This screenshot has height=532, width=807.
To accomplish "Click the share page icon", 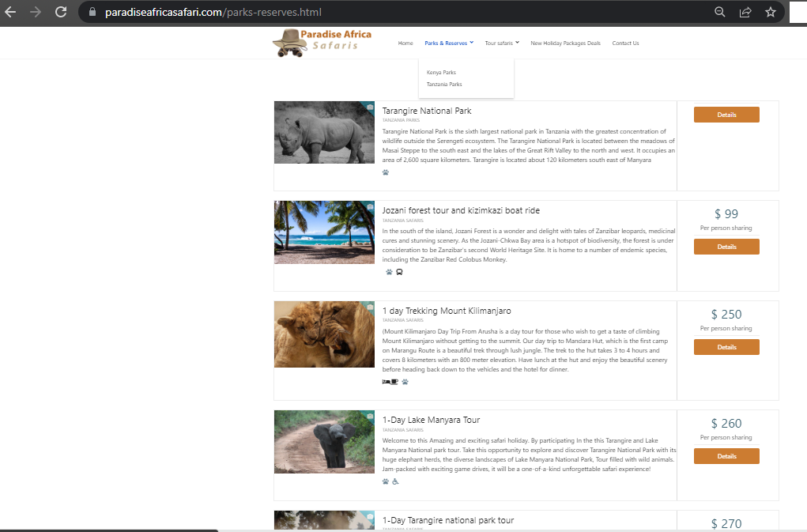I will 745,12.
